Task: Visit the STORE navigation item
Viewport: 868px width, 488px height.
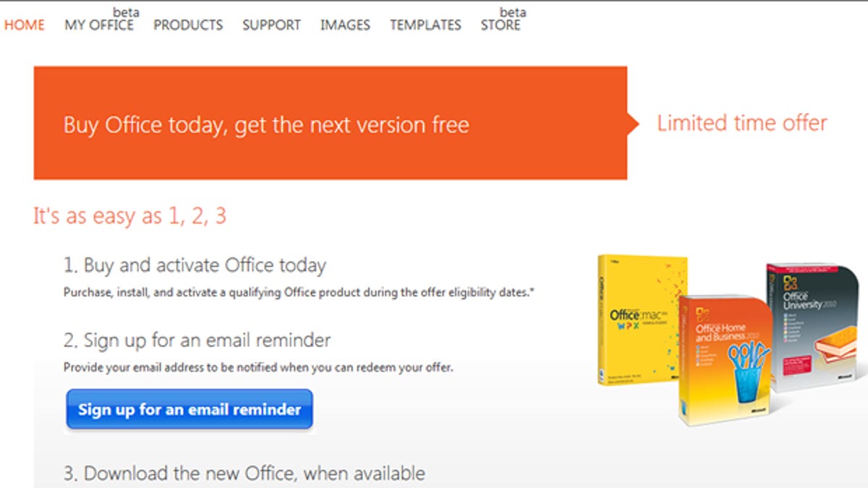Action: tap(501, 25)
